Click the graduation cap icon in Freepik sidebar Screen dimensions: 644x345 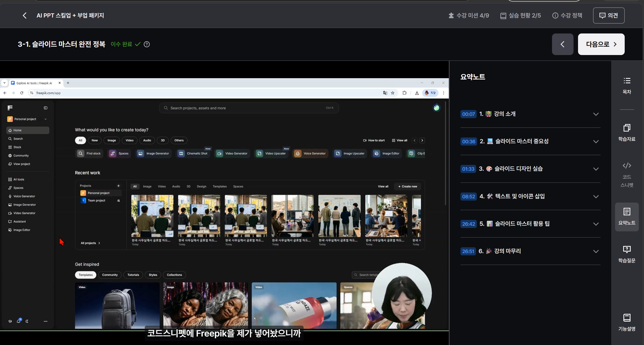10,321
